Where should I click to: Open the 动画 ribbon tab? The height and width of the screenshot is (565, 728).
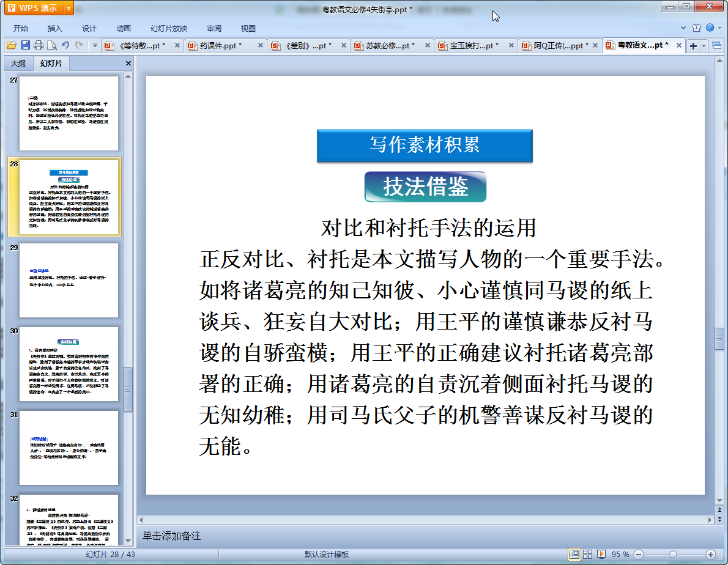pos(124,28)
